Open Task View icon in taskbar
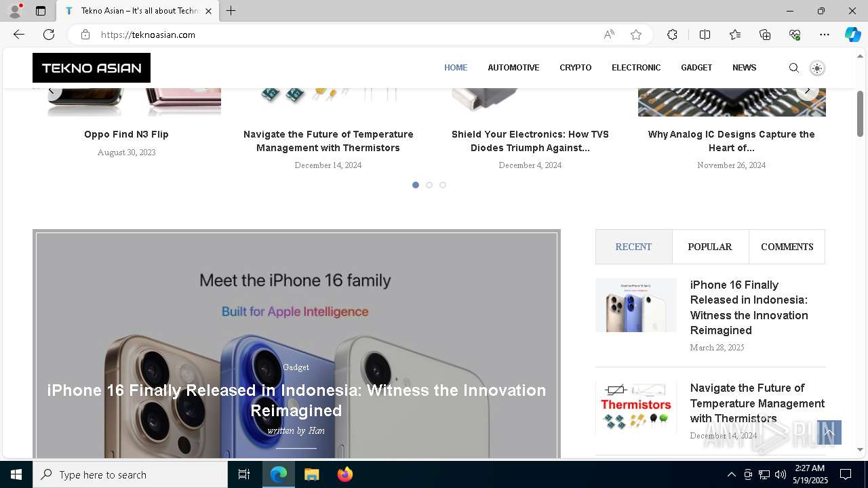This screenshot has height=488, width=868. tap(244, 474)
